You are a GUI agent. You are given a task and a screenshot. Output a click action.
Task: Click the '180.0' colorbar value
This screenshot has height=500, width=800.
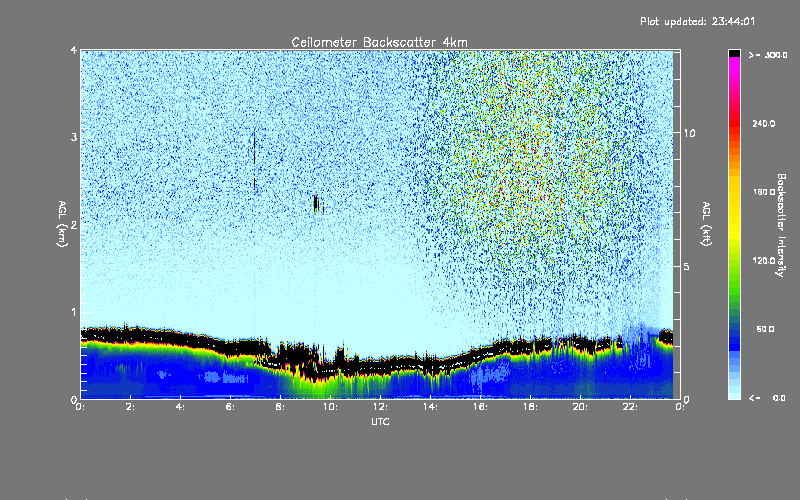764,192
